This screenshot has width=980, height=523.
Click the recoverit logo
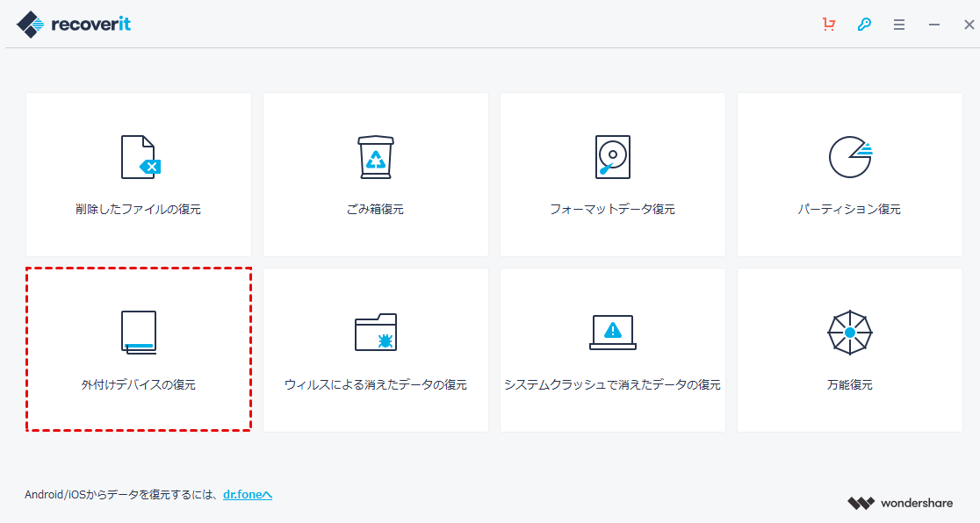[74, 25]
